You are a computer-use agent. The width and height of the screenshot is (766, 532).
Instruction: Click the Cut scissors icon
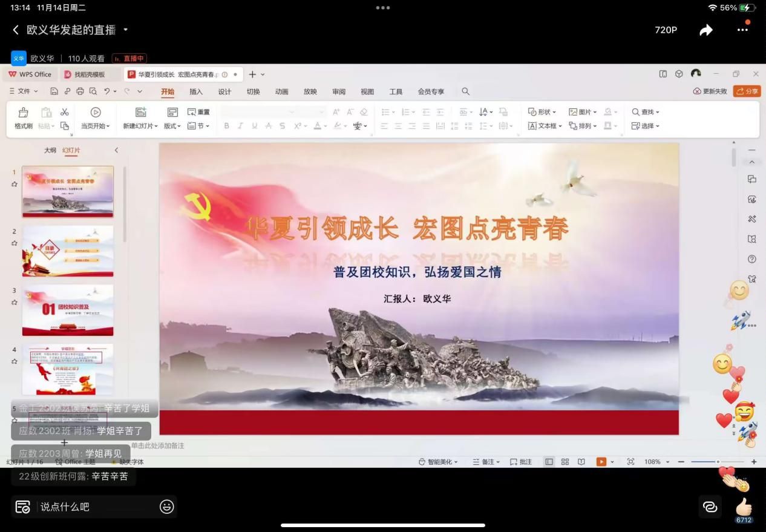tap(64, 112)
